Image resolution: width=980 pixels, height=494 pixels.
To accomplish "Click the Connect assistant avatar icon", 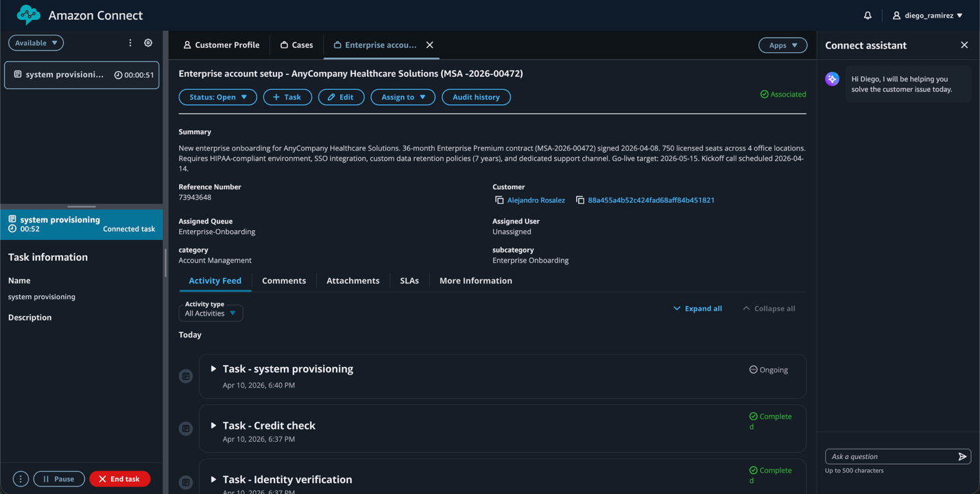I will click(833, 79).
